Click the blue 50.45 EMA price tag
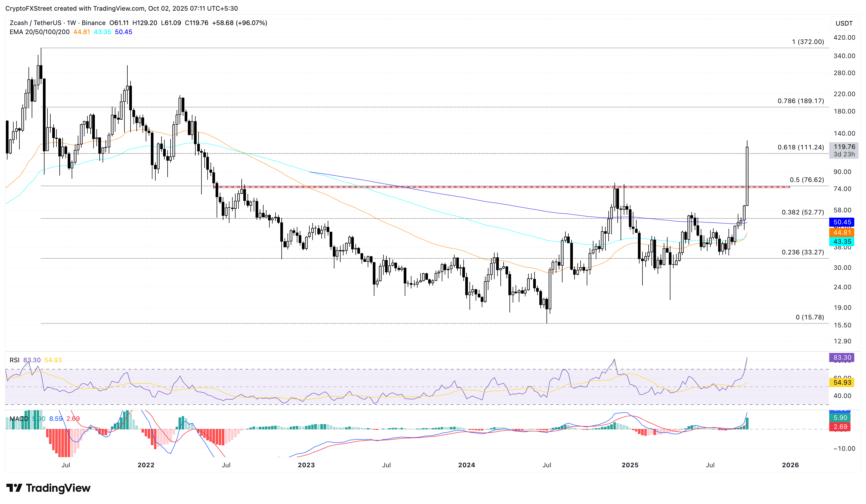The height and width of the screenshot is (504, 866). coord(841,222)
